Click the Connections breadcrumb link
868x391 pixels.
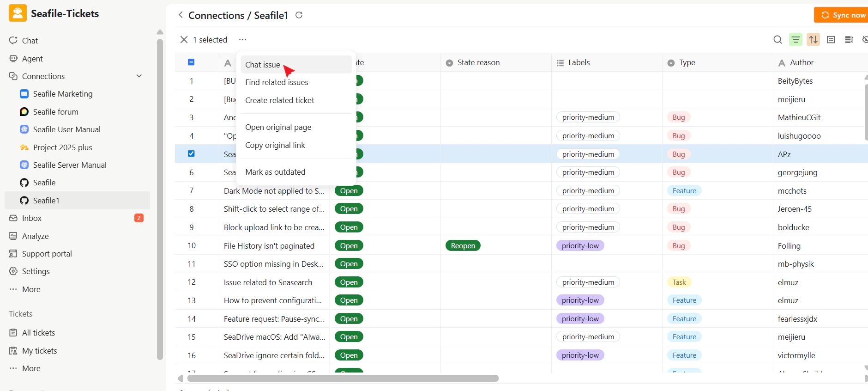pos(216,15)
